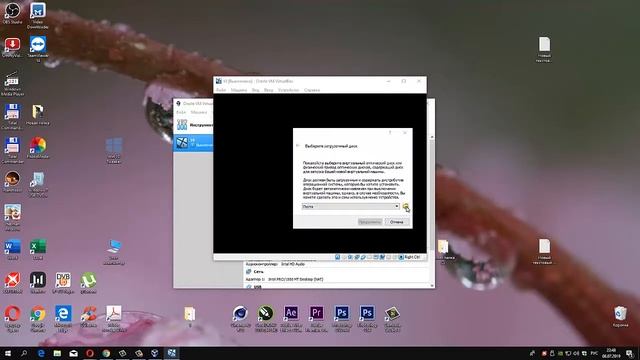Open Opera browser desktop shortcut
The image size is (640, 360).
point(12,319)
